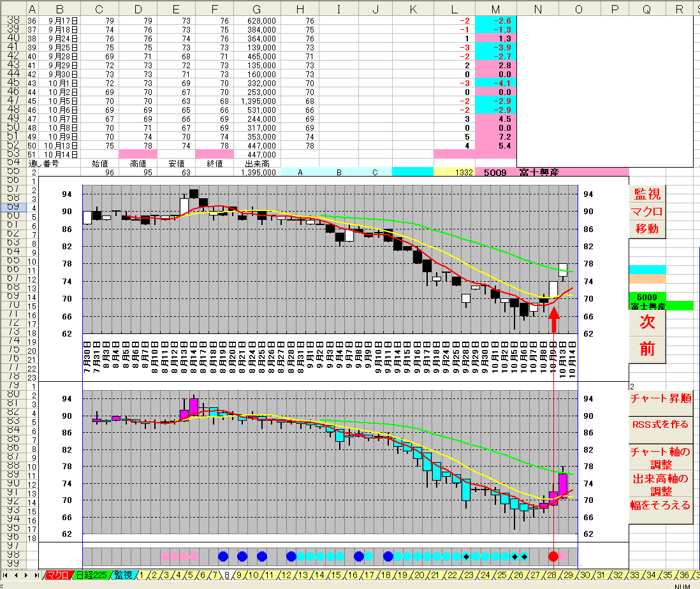Switch to sheet tab 15
The image size is (700, 589).
(336, 576)
